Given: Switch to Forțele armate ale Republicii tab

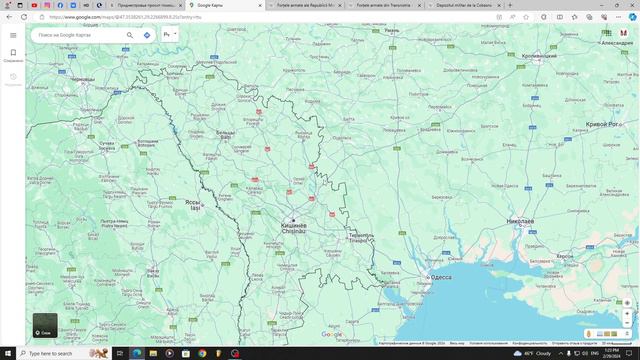Looking at the screenshot, I should click(305, 5).
